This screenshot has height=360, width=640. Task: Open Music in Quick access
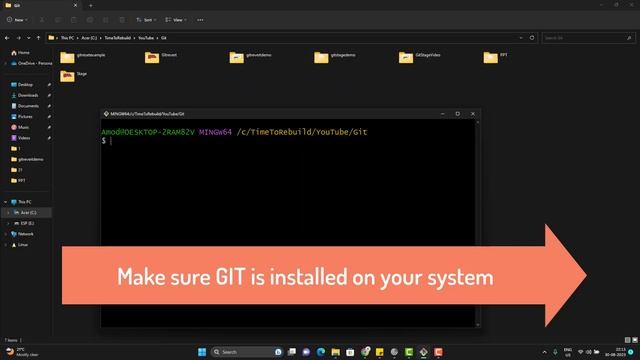click(20, 127)
